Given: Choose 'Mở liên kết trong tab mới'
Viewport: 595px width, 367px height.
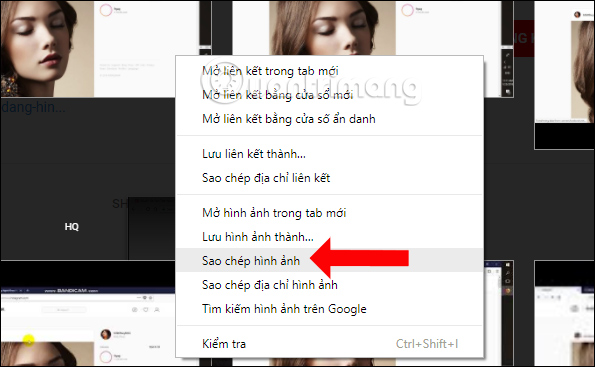Looking at the screenshot, I should (x=329, y=71).
